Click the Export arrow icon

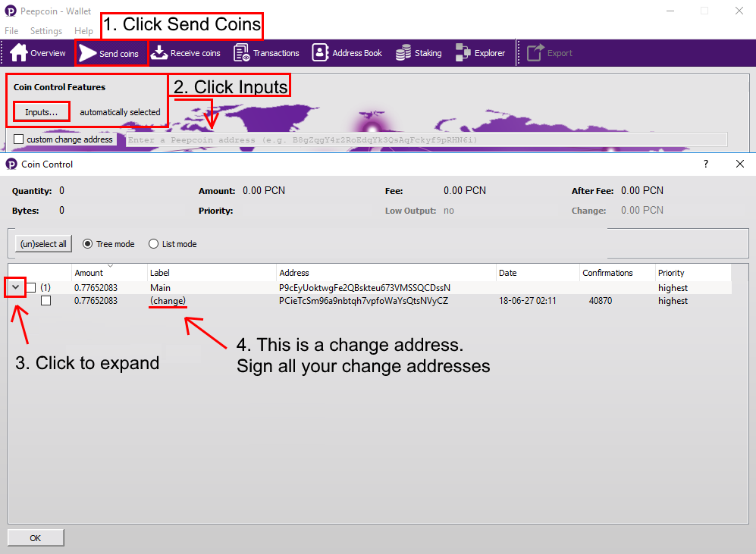click(x=535, y=52)
